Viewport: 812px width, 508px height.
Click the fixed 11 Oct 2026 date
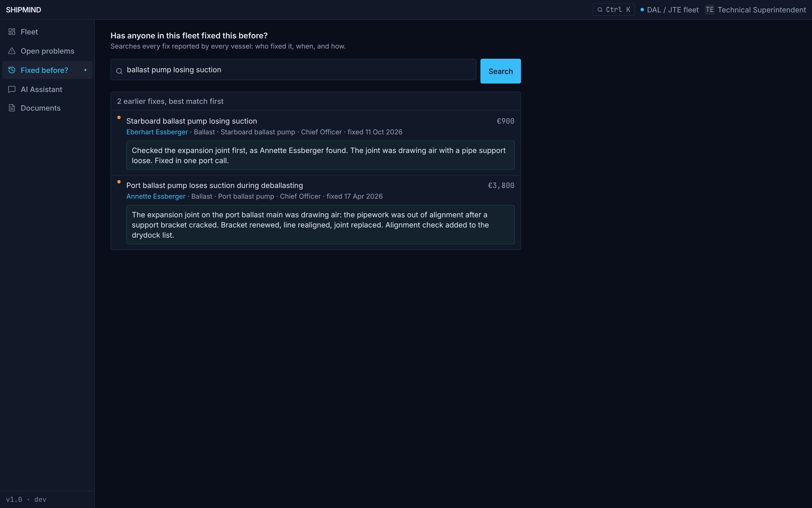click(x=375, y=132)
